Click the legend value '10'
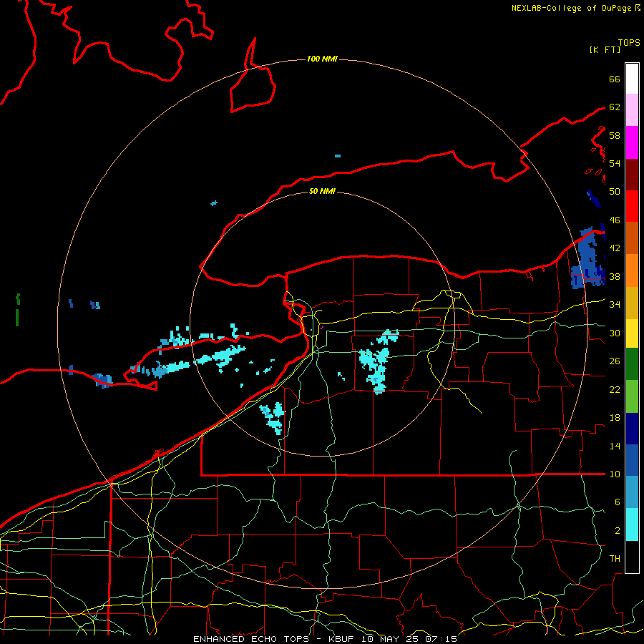 coord(615,474)
